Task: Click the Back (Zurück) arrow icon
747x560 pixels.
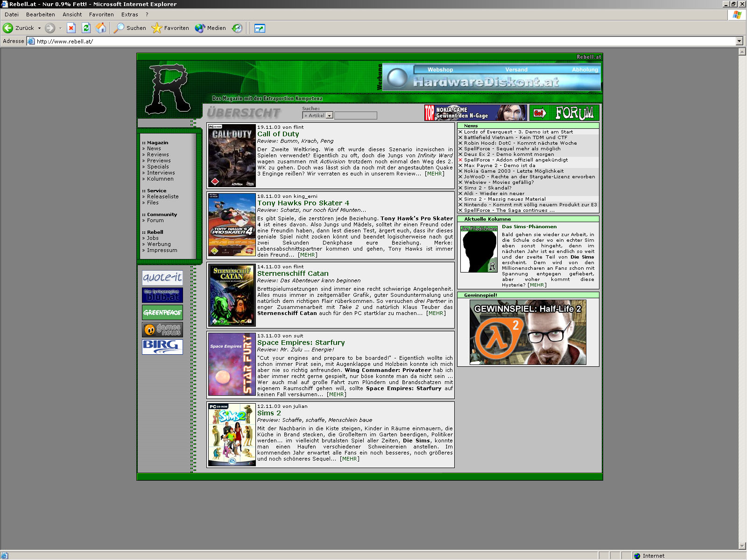Action: 8,28
